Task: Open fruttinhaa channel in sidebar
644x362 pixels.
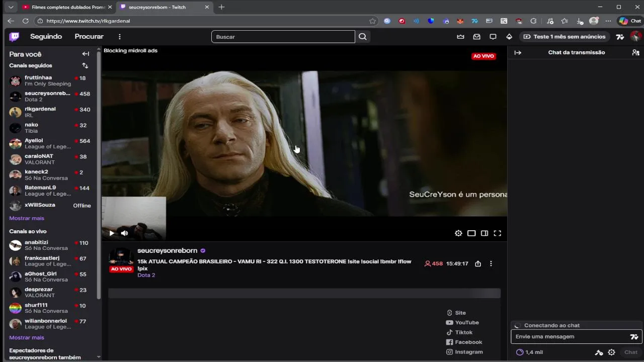Action: point(50,80)
